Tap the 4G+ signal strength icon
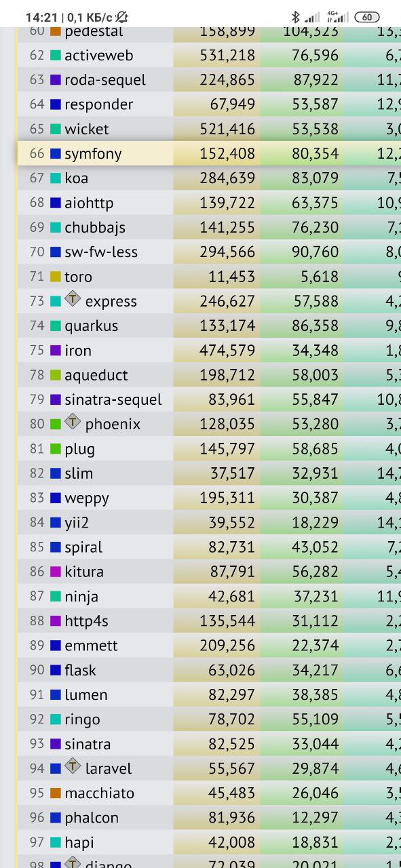The image size is (401, 868). (338, 17)
